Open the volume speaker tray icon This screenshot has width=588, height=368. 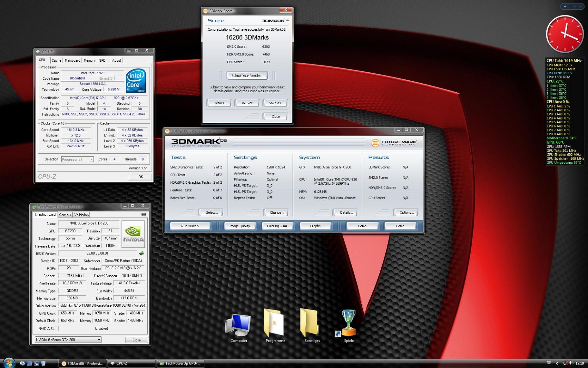571,363
